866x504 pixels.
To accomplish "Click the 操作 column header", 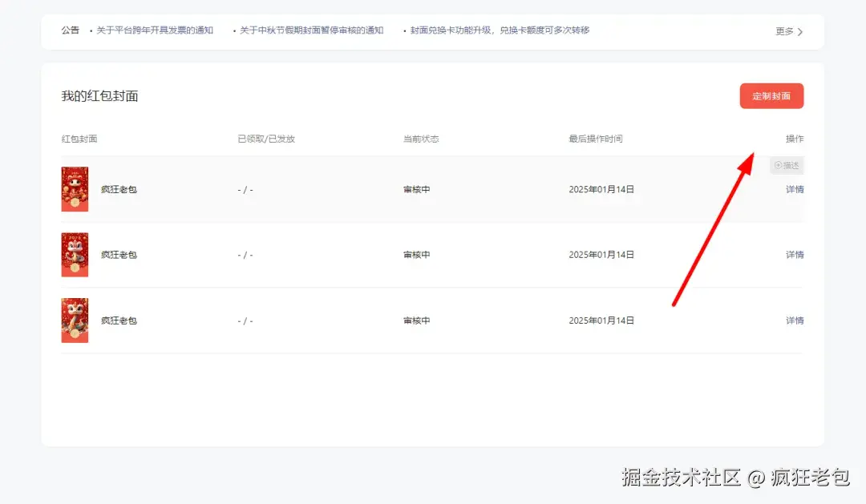I will click(793, 138).
